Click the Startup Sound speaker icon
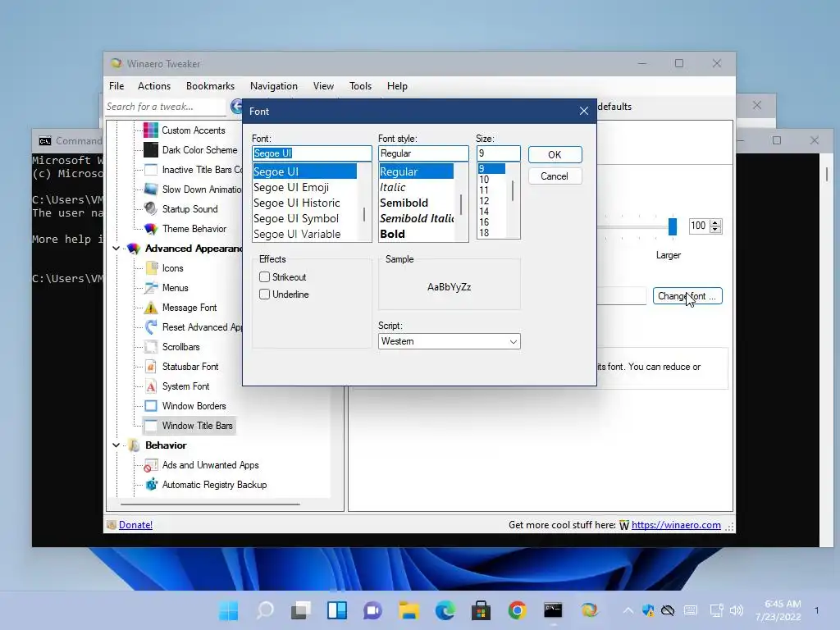 [151, 209]
